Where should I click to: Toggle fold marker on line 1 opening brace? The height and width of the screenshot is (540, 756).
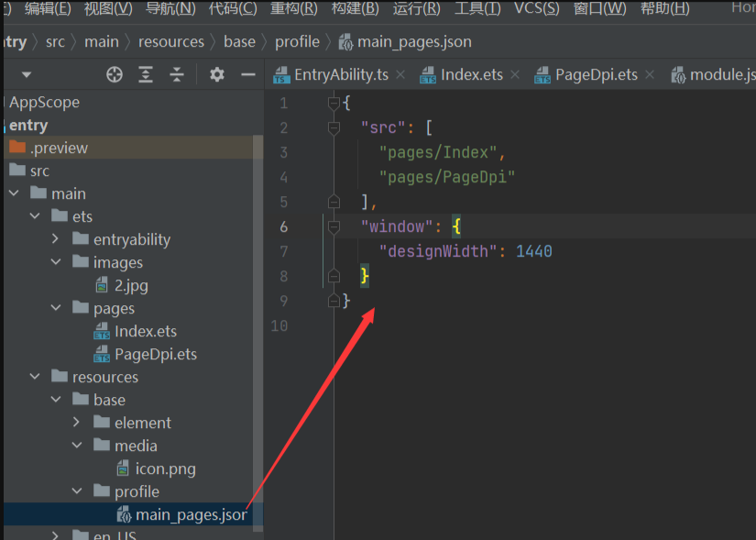pos(334,103)
